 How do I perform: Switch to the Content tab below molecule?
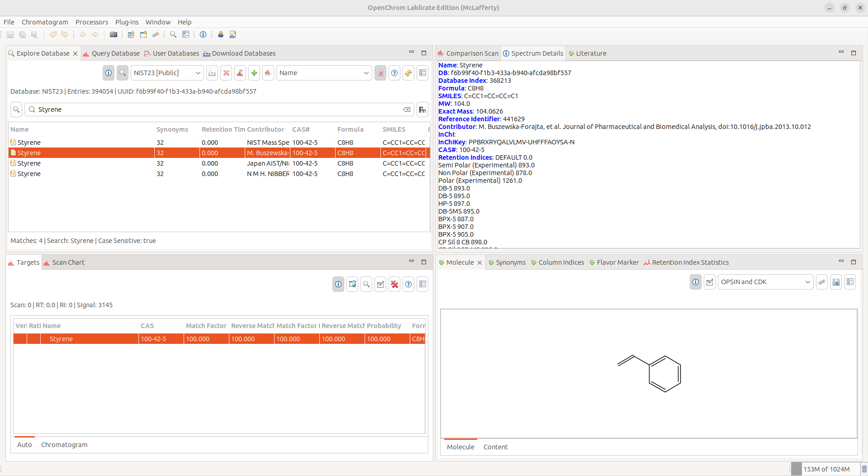pyautogui.click(x=495, y=447)
